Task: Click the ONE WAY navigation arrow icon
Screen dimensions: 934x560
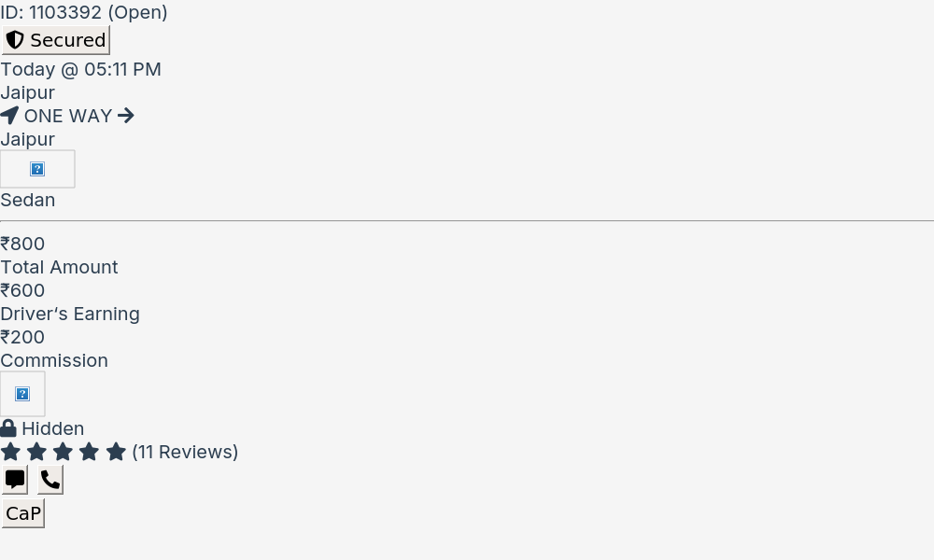Action: (9, 116)
